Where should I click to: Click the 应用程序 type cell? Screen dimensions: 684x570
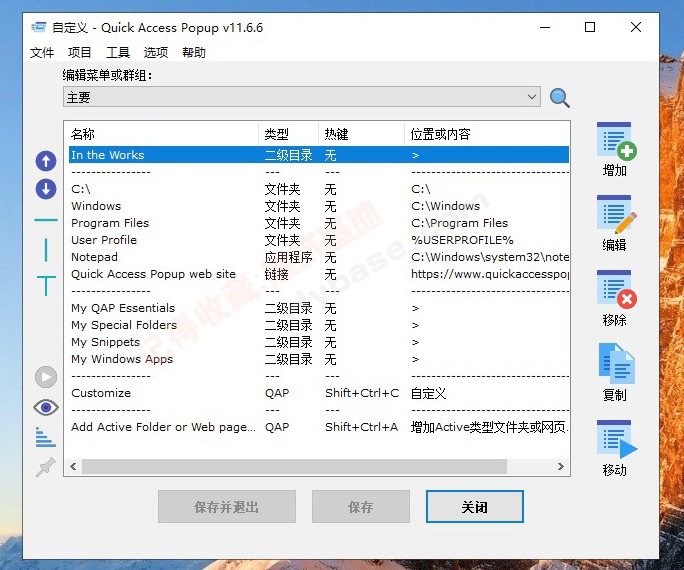click(x=288, y=257)
